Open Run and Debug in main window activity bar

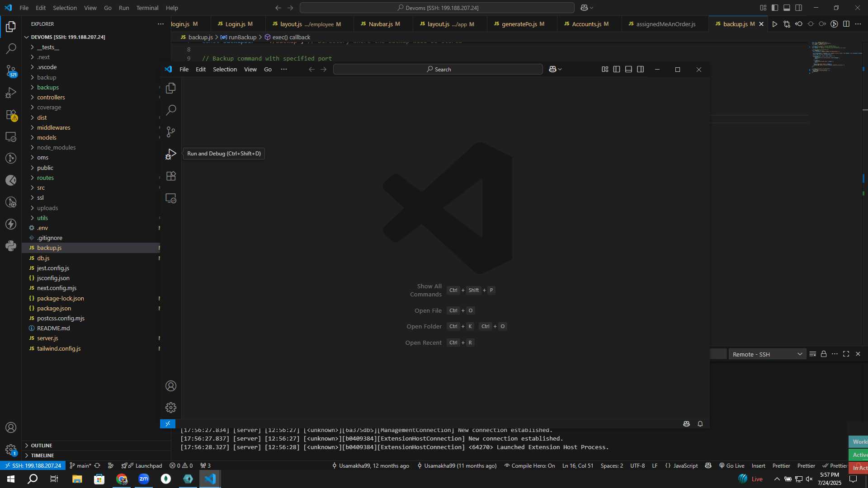[x=11, y=93]
